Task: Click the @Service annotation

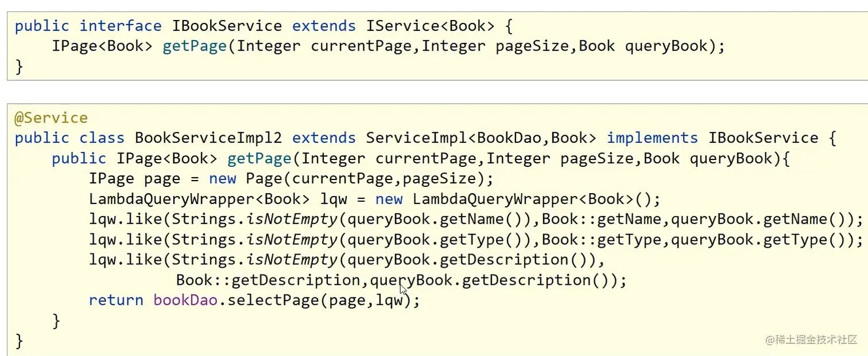Action: pyautogui.click(x=51, y=118)
